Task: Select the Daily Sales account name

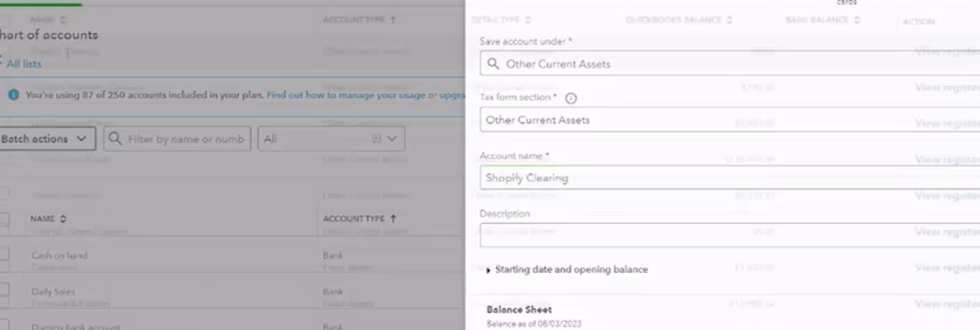Action: tap(53, 291)
